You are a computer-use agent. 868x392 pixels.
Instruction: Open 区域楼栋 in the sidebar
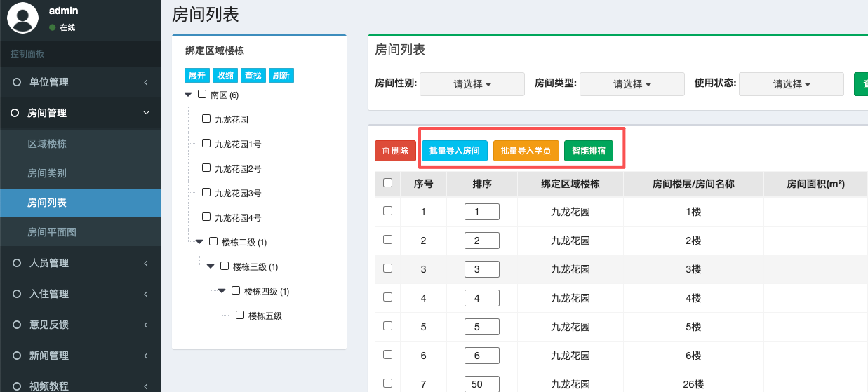click(x=47, y=144)
